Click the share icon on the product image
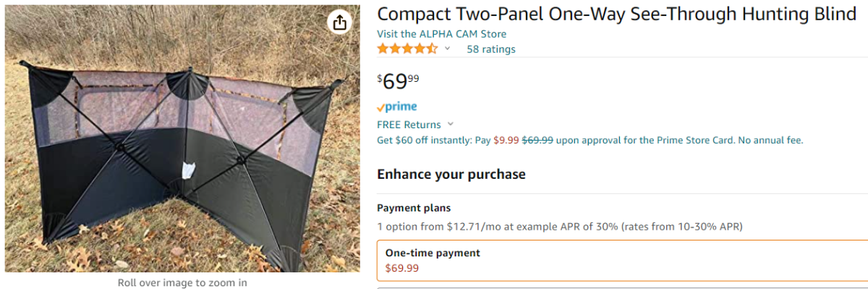 [340, 22]
